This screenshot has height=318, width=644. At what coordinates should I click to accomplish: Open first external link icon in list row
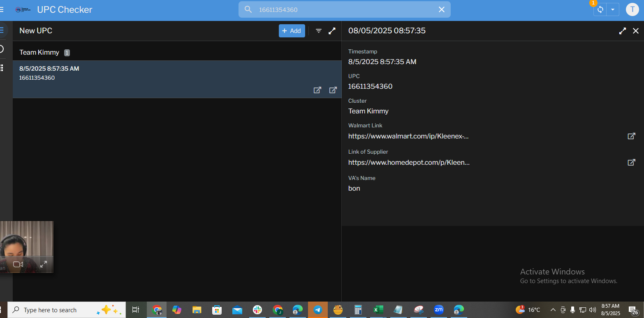317,90
